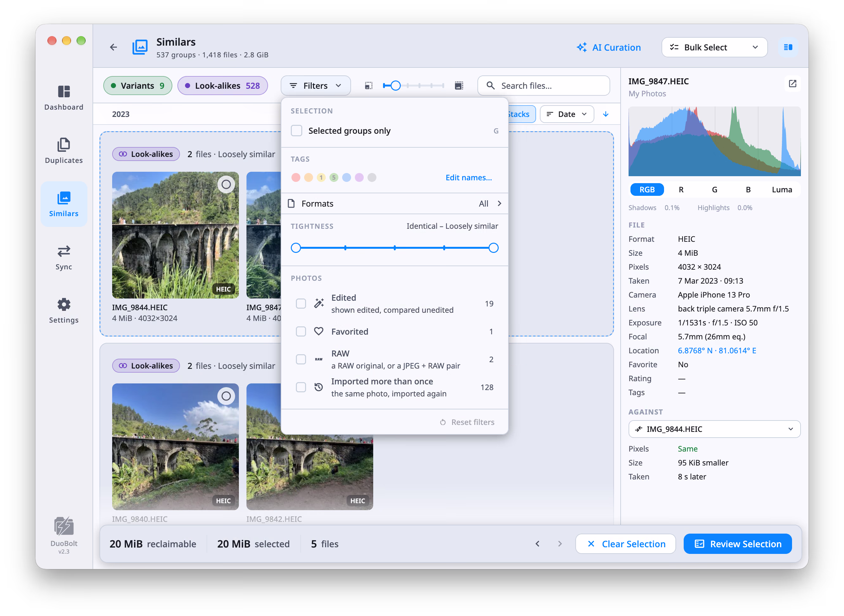Check the RAW photos filter
Screen dimensions: 844x616
(x=301, y=359)
